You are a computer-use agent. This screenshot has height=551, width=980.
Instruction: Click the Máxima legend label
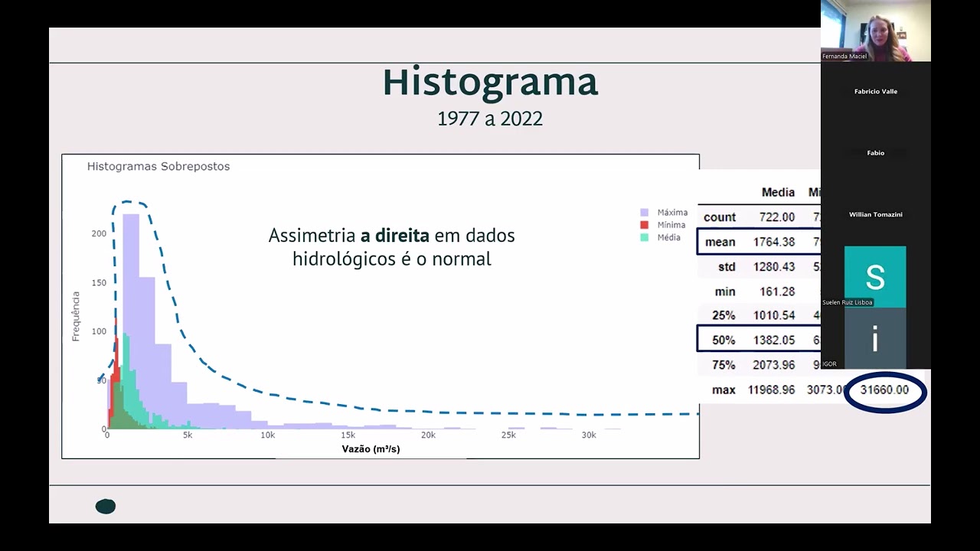coord(672,213)
